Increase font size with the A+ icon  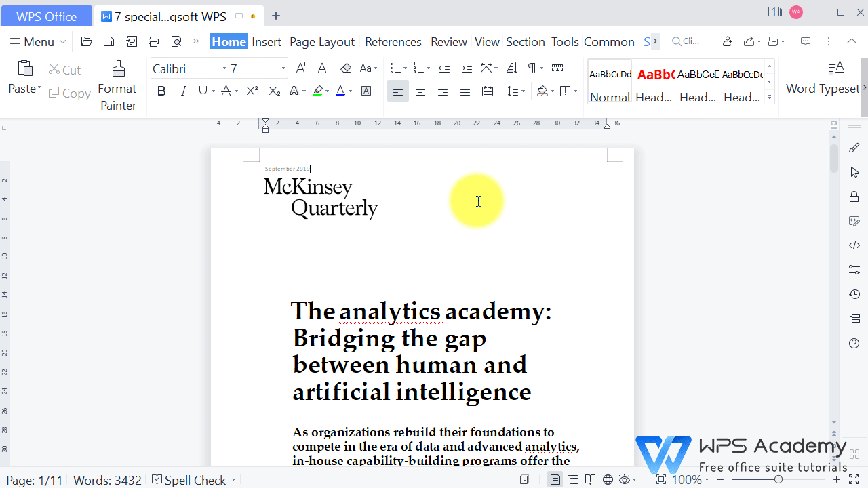(301, 68)
